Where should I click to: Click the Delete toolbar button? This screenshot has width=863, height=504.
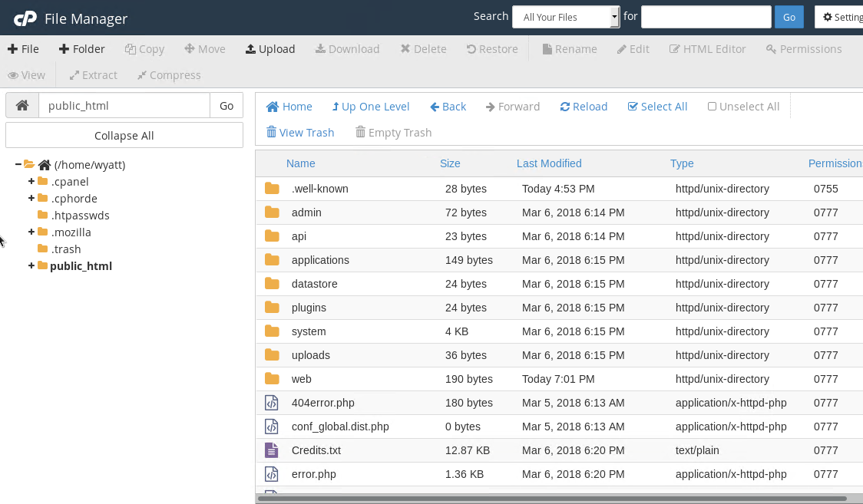click(423, 49)
